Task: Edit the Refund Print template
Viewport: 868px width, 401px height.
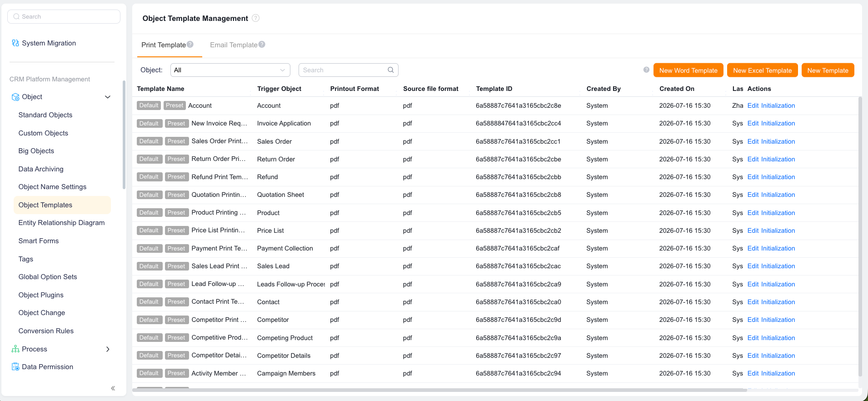Action: pos(753,177)
